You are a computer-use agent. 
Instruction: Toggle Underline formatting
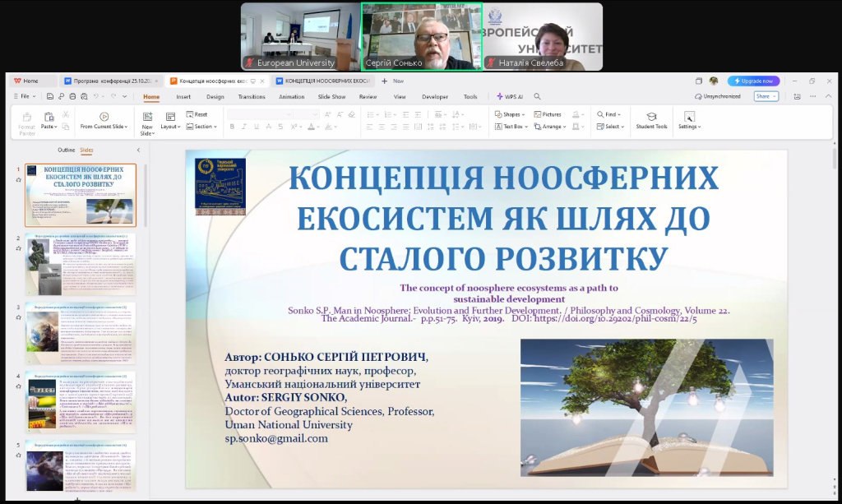255,127
